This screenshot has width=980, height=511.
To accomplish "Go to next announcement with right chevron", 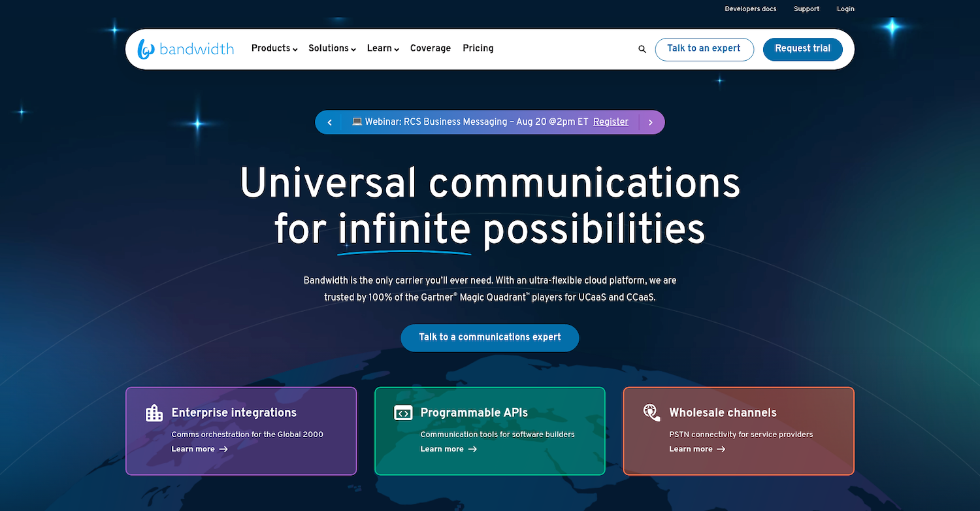I will [650, 122].
